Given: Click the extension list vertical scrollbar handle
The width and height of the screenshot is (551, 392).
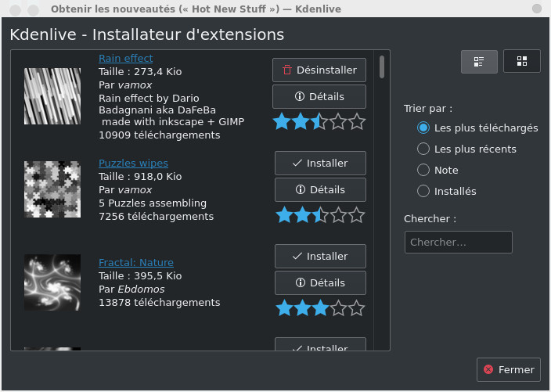Looking at the screenshot, I should point(382,67).
